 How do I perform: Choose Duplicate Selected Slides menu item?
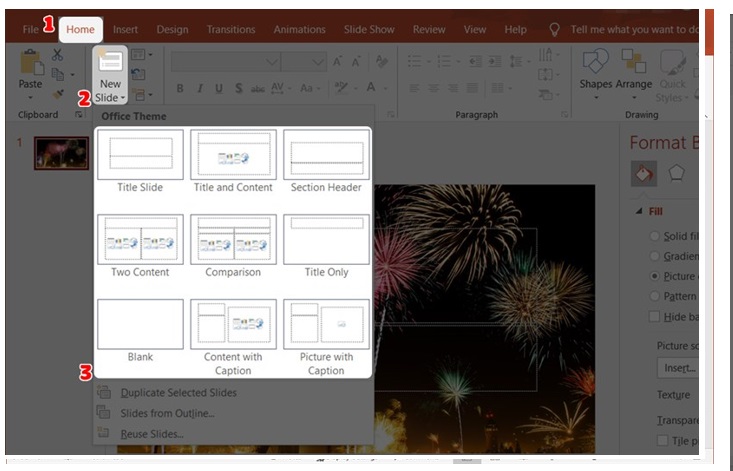[178, 393]
